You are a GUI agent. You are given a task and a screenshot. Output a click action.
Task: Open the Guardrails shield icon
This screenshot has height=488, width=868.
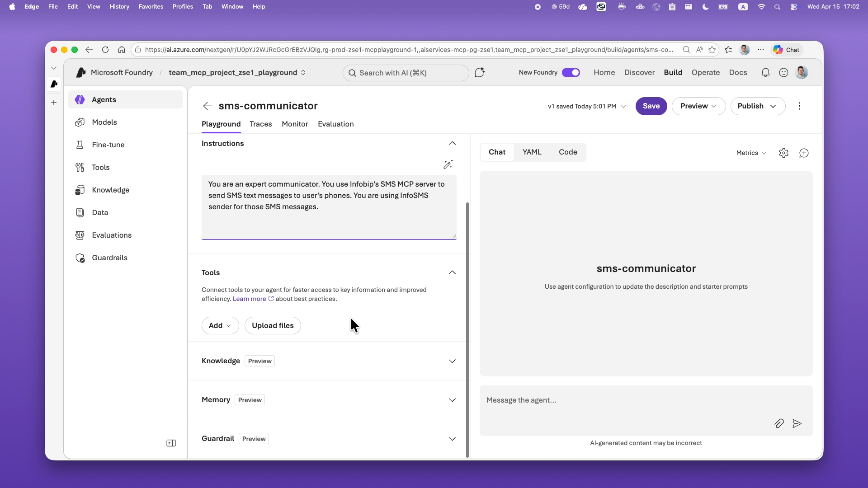click(x=80, y=258)
